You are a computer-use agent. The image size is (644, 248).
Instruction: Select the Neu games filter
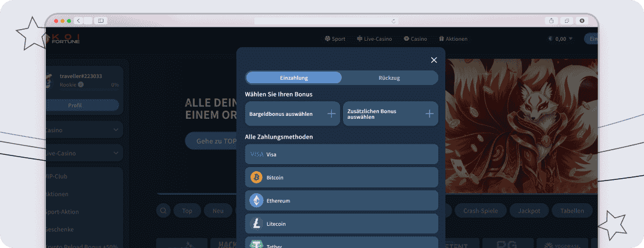coord(218,211)
